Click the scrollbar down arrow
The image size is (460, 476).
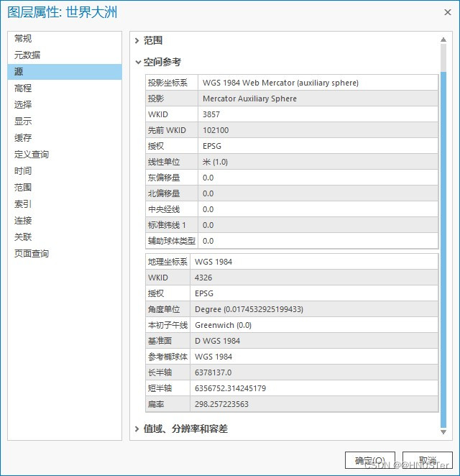[x=443, y=431]
